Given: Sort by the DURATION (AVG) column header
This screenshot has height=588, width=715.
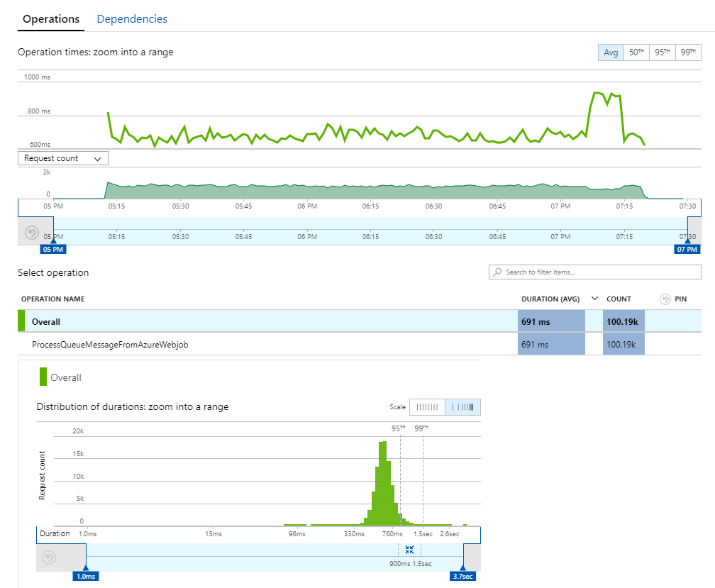Looking at the screenshot, I should tap(550, 299).
